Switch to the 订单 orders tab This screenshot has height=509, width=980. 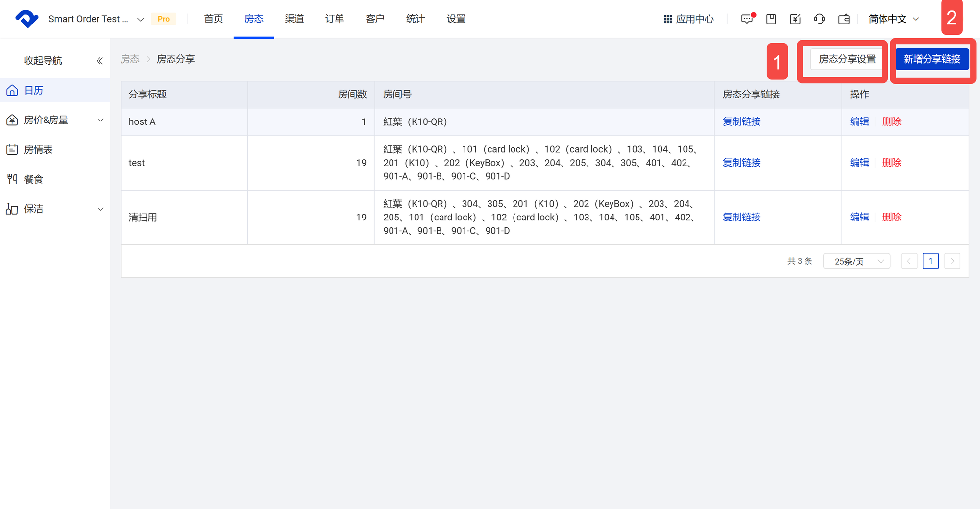coord(335,19)
